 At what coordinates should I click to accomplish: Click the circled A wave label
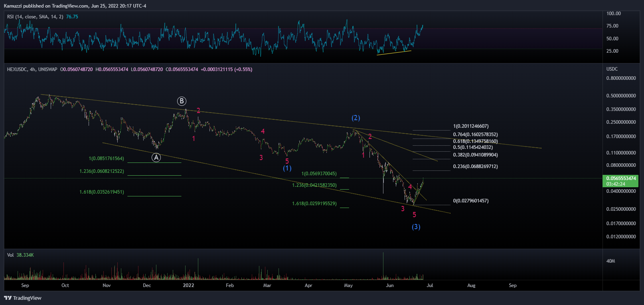pyautogui.click(x=156, y=158)
